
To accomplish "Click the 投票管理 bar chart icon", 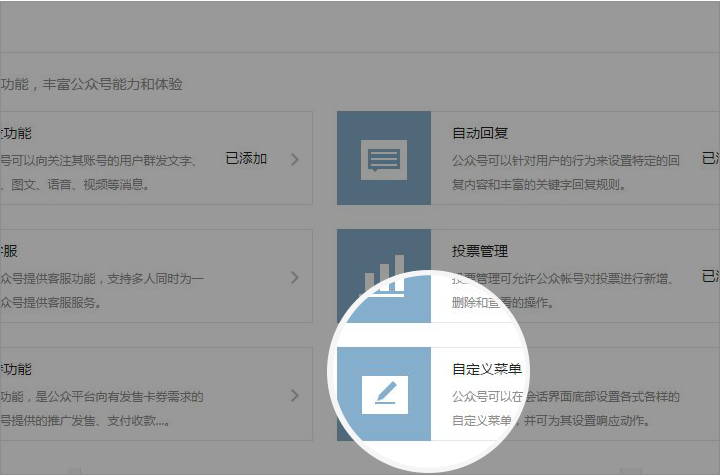I will pyautogui.click(x=384, y=276).
